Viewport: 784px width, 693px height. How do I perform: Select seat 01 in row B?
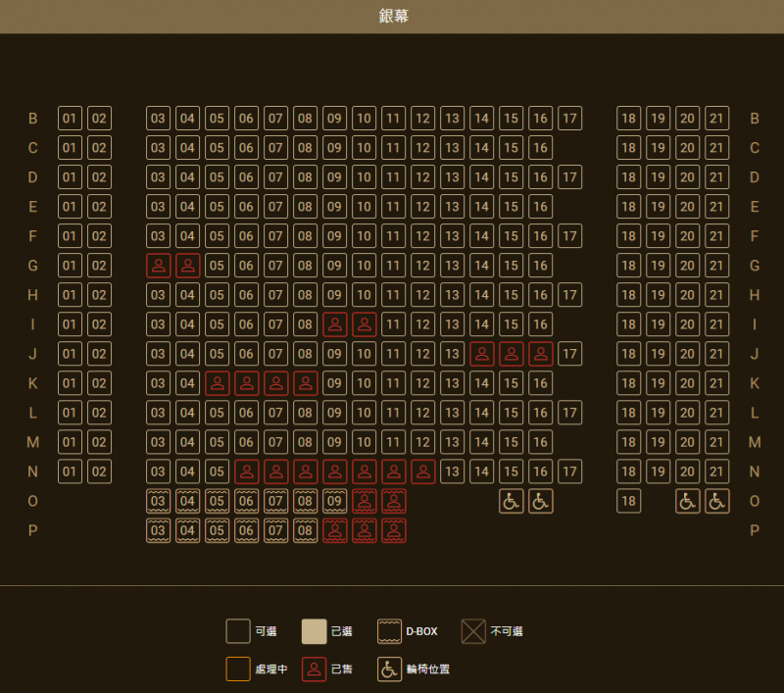pos(70,119)
